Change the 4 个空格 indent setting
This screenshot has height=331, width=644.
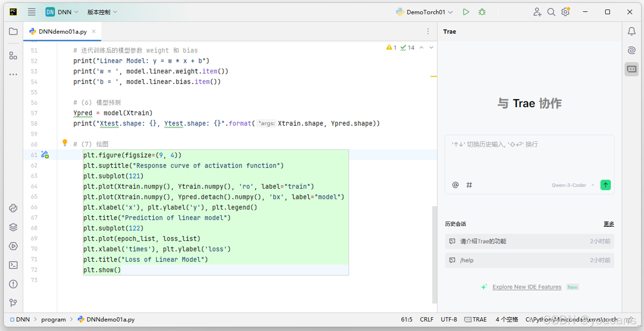click(507, 319)
